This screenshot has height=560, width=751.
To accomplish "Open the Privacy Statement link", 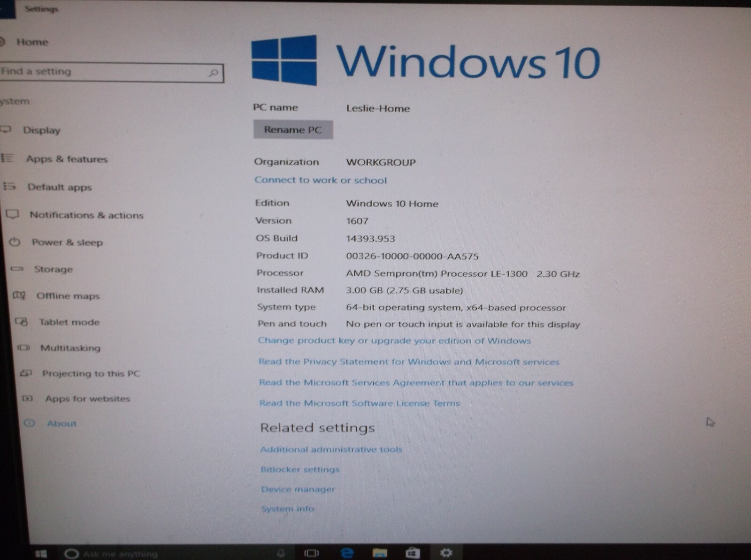I will coord(409,362).
